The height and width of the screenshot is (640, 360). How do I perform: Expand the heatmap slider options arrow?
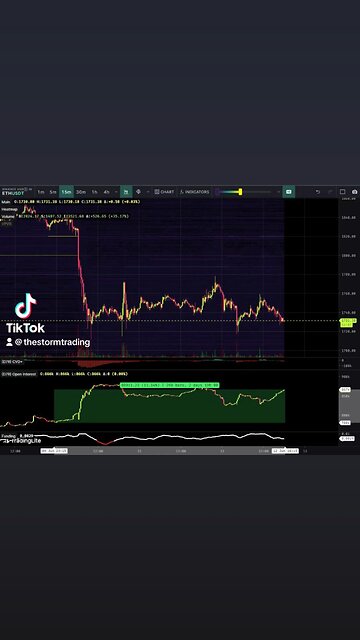point(279,192)
